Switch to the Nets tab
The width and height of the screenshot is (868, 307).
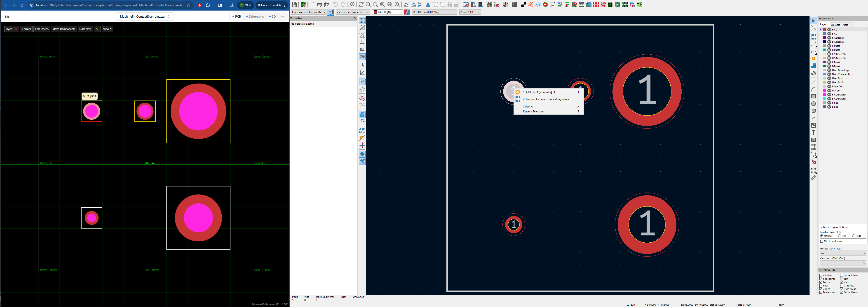845,25
